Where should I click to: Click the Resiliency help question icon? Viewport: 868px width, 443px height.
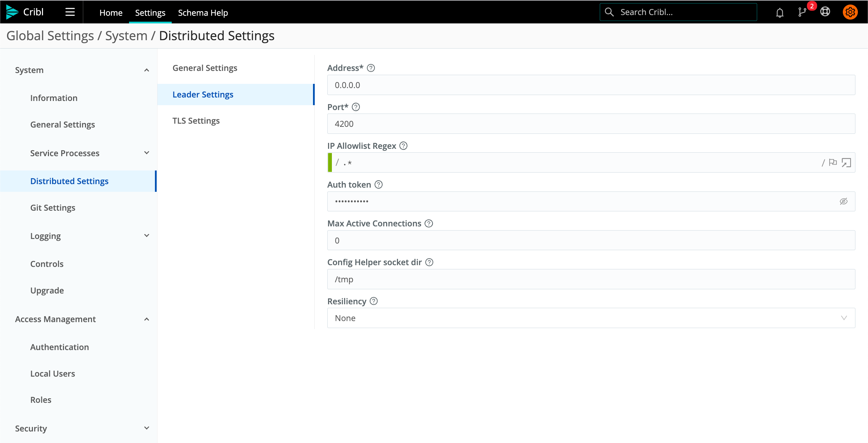coord(373,301)
